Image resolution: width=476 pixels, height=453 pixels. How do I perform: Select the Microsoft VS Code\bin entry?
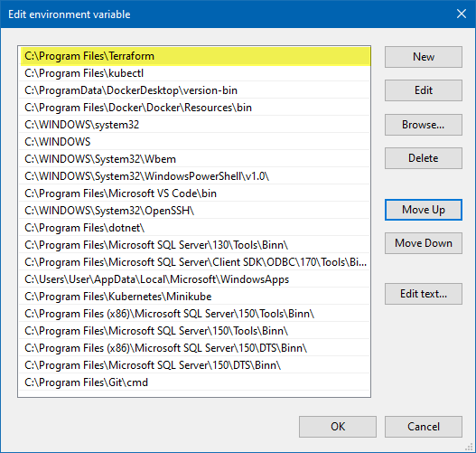[194, 193]
